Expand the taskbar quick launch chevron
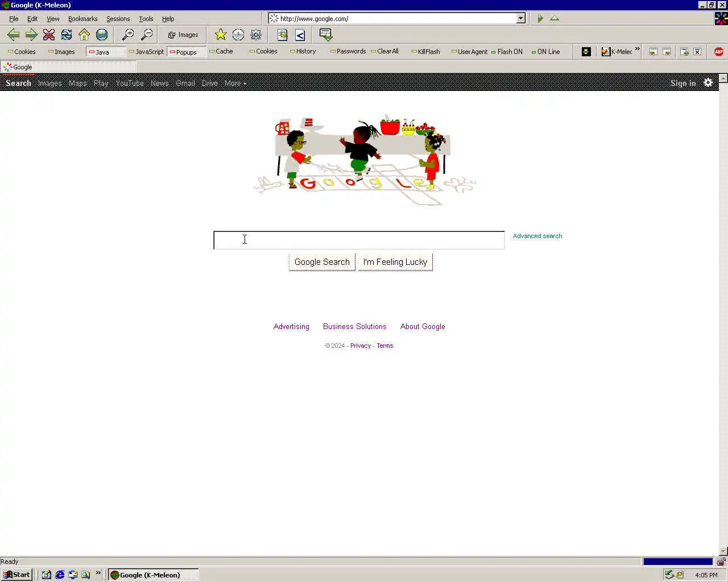Viewport: 728px width, 582px height. 98,573
